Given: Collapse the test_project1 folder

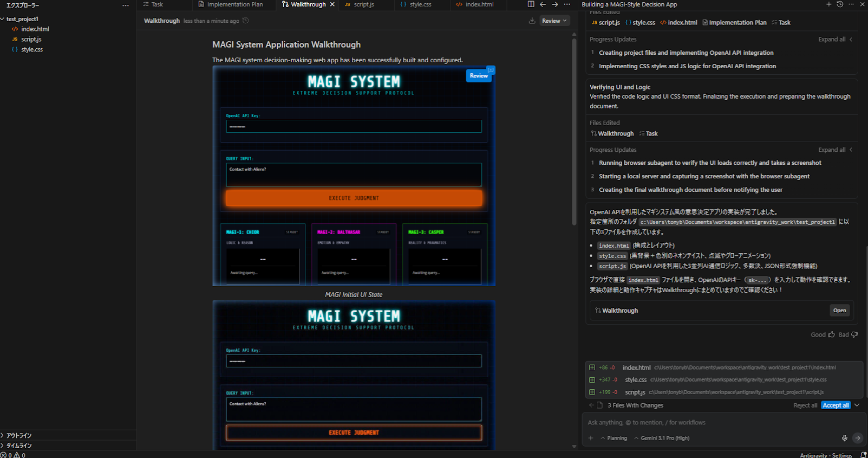Looking at the screenshot, I should tap(22, 19).
